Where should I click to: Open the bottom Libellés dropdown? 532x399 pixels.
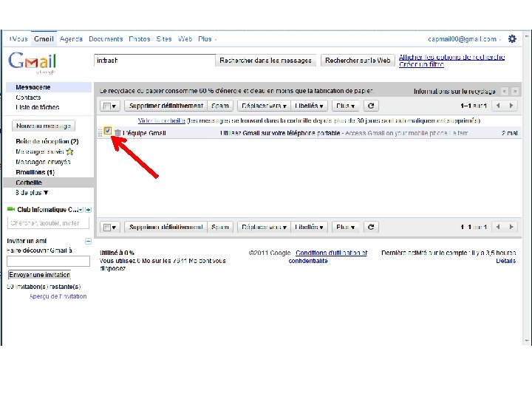309,227
